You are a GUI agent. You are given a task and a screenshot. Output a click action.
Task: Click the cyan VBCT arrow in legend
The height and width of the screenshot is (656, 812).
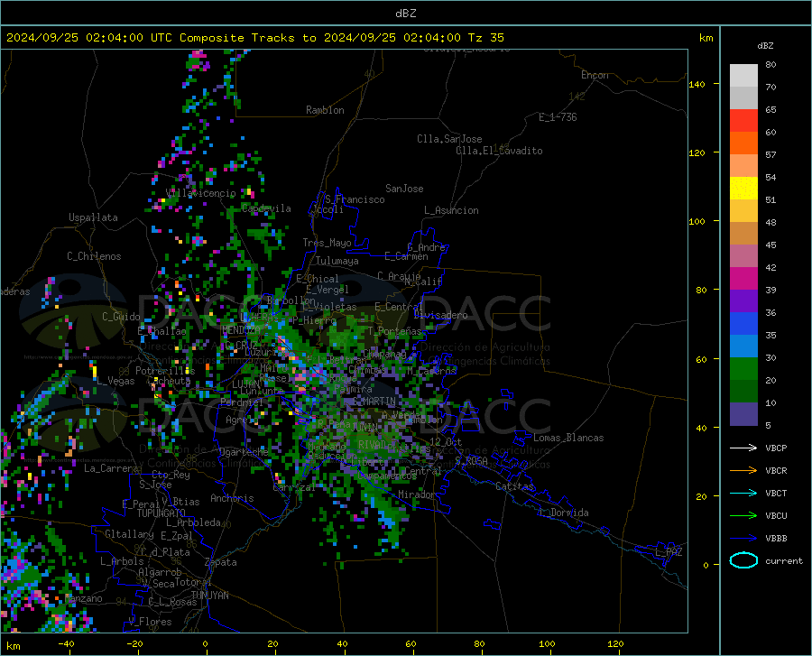click(743, 493)
